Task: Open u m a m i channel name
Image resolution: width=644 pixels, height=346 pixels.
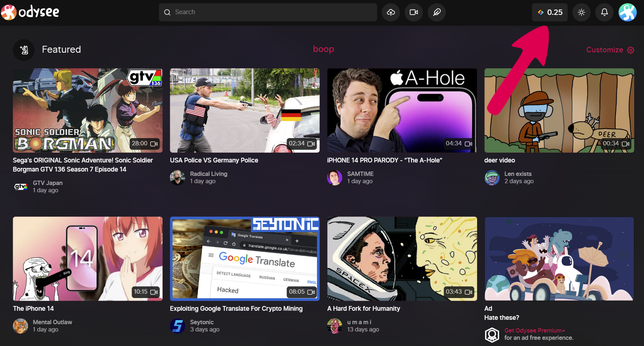Action: [x=359, y=322]
